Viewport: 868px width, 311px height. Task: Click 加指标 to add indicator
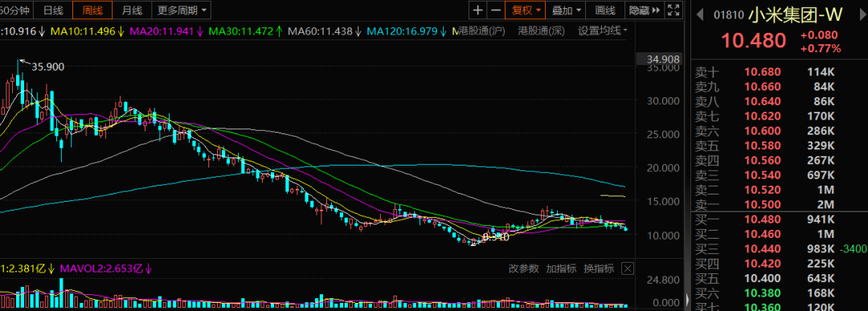point(561,269)
